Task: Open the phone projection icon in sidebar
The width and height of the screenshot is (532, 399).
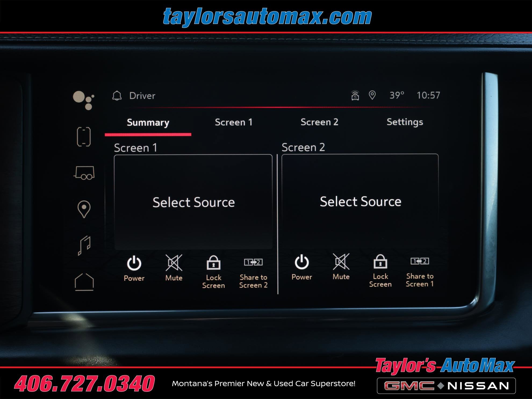Action: tap(84, 137)
